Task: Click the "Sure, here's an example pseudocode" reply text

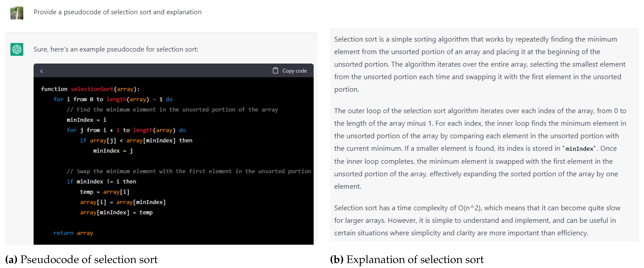Action: 116,49
